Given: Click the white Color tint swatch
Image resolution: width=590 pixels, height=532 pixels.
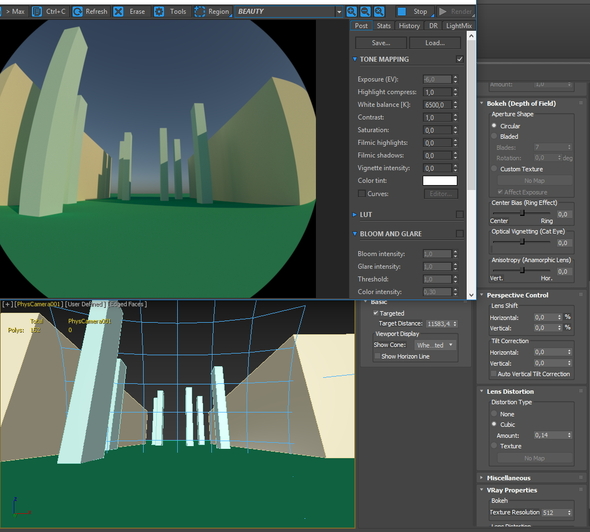Looking at the screenshot, I should click(440, 181).
